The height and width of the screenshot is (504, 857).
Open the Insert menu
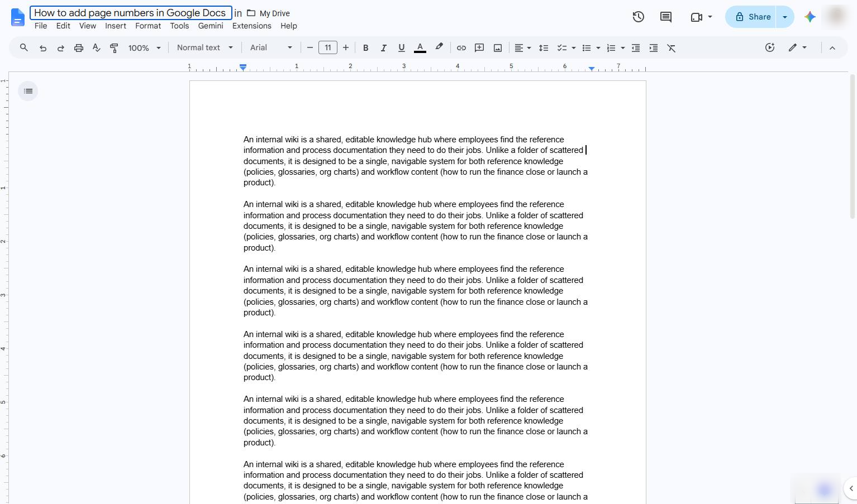(x=116, y=26)
